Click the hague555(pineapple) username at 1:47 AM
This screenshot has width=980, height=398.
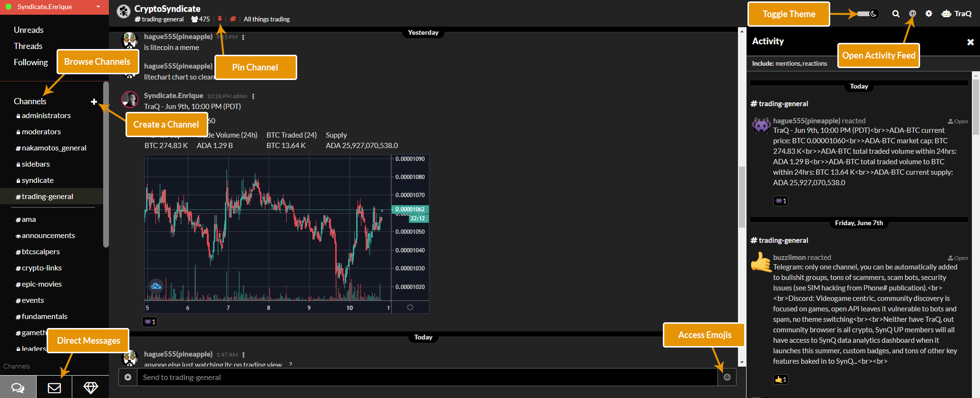click(x=178, y=354)
